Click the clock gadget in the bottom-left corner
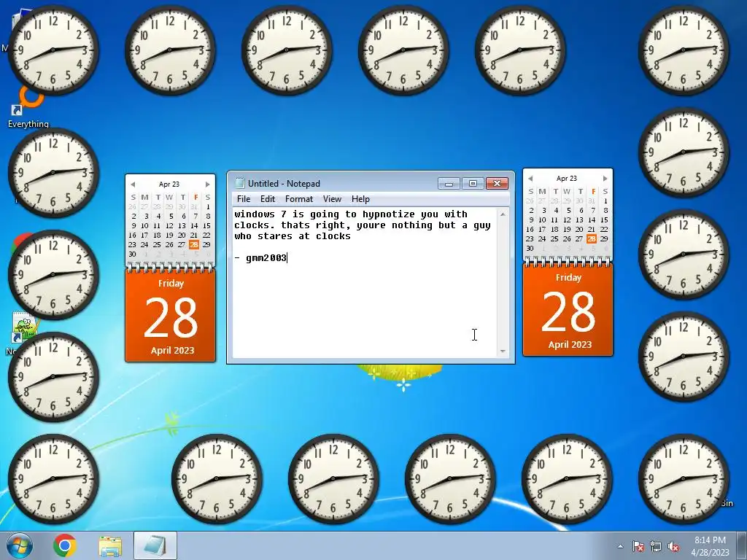 [x=53, y=478]
